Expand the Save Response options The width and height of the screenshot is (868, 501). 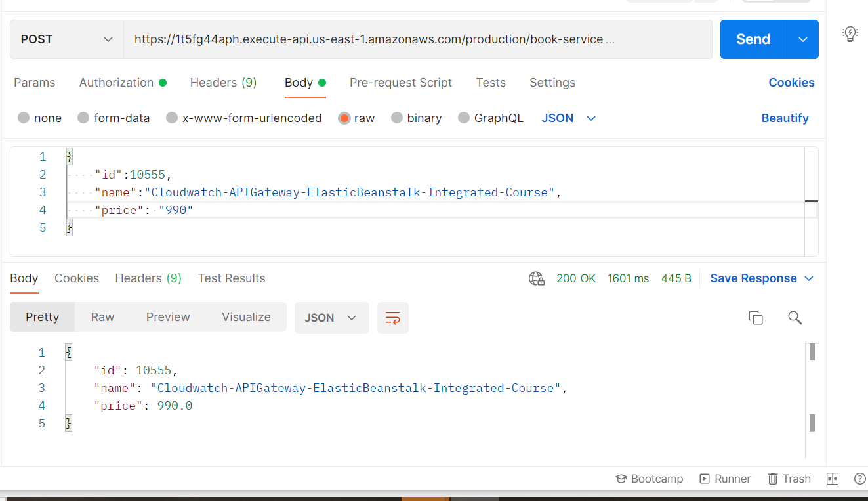808,278
